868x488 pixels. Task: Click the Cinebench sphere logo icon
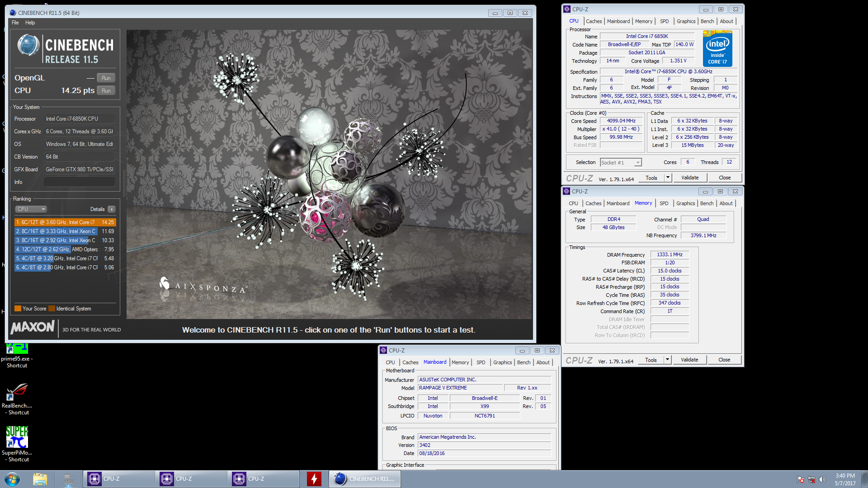pos(28,45)
